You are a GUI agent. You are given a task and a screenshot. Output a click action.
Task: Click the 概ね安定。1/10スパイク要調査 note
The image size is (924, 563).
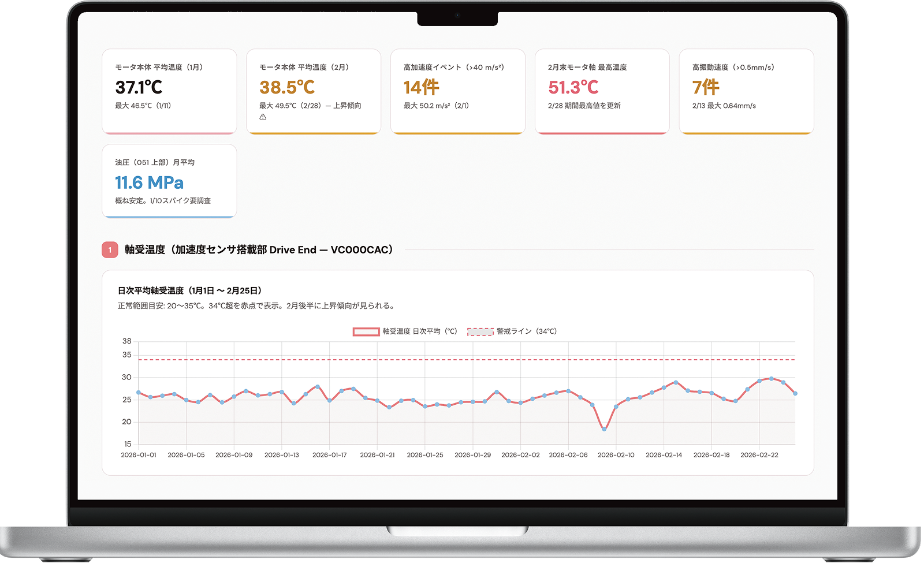[x=163, y=201]
